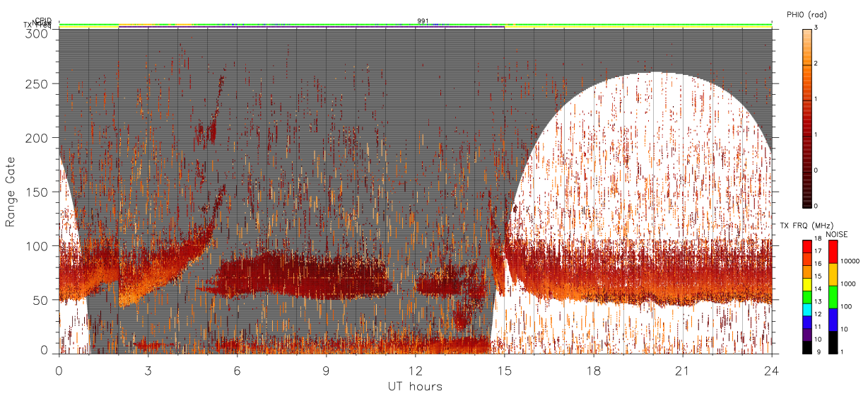Click the 50 tick on Range Gate axis
The width and height of the screenshot is (868, 401).
pos(41,300)
